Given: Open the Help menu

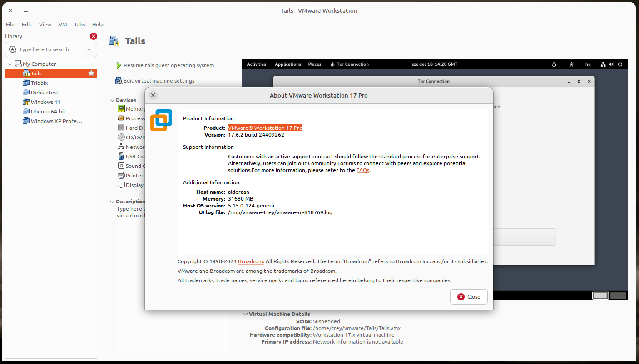Looking at the screenshot, I should pyautogui.click(x=98, y=25).
